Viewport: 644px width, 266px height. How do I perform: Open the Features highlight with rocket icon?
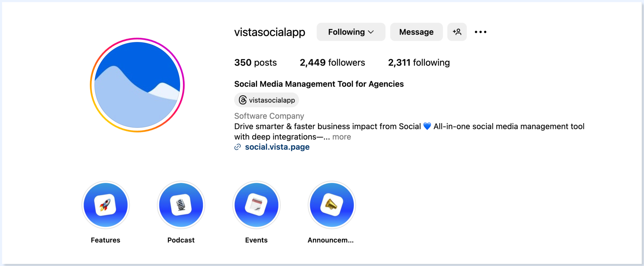pyautogui.click(x=105, y=205)
